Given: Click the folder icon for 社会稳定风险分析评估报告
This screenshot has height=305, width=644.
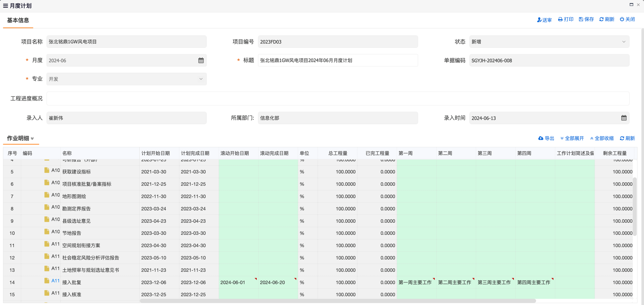Looking at the screenshot, I should click(x=47, y=256).
